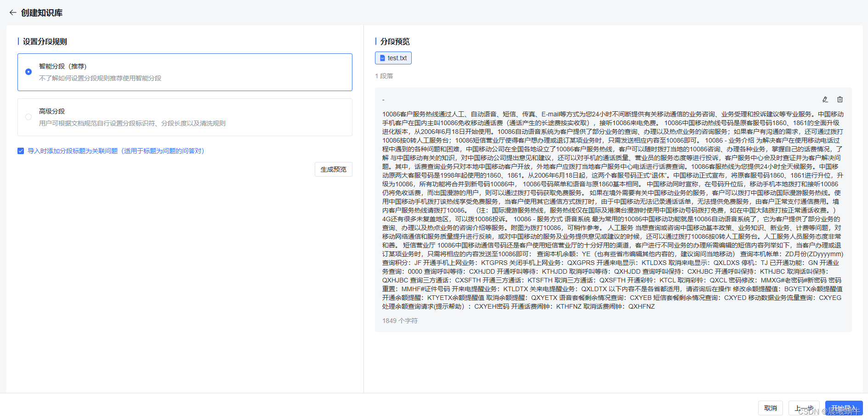Click the edit pencil icon on the segment
The width and height of the screenshot is (868, 420).
coord(825,99)
